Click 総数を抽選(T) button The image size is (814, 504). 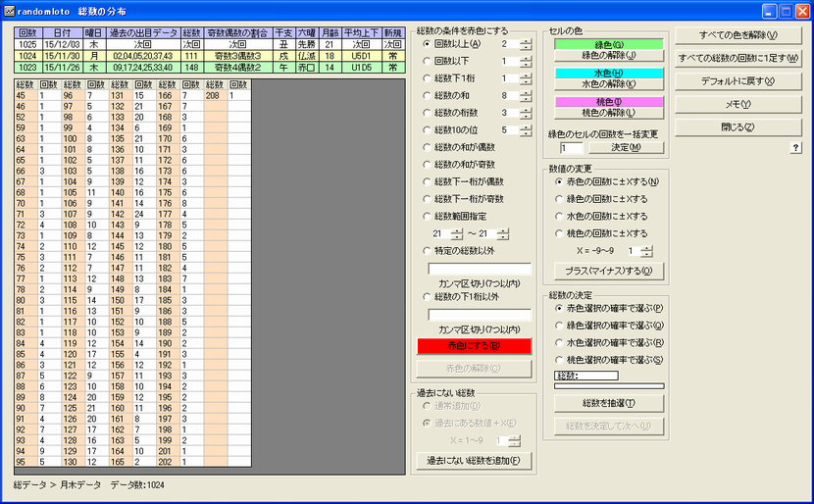[x=609, y=403]
